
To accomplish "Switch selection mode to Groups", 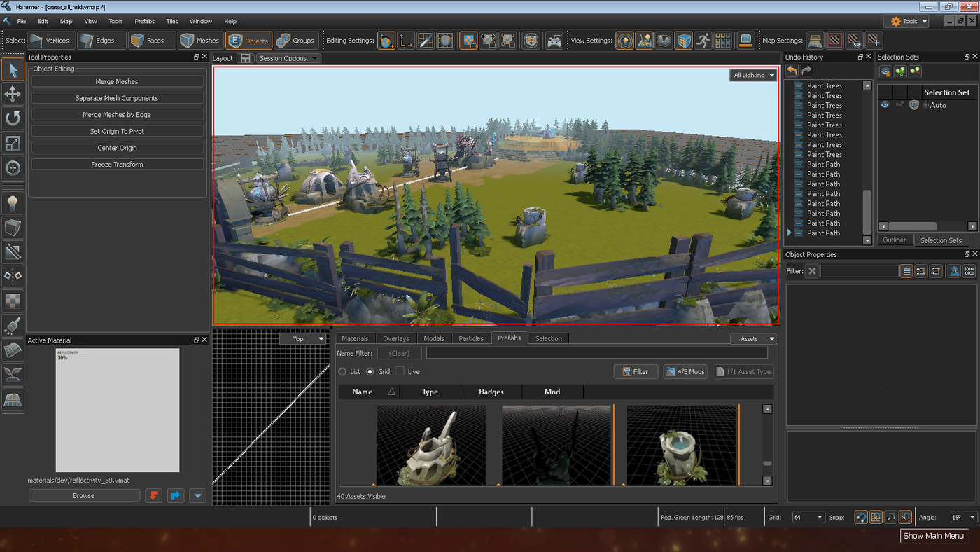I will coord(296,41).
